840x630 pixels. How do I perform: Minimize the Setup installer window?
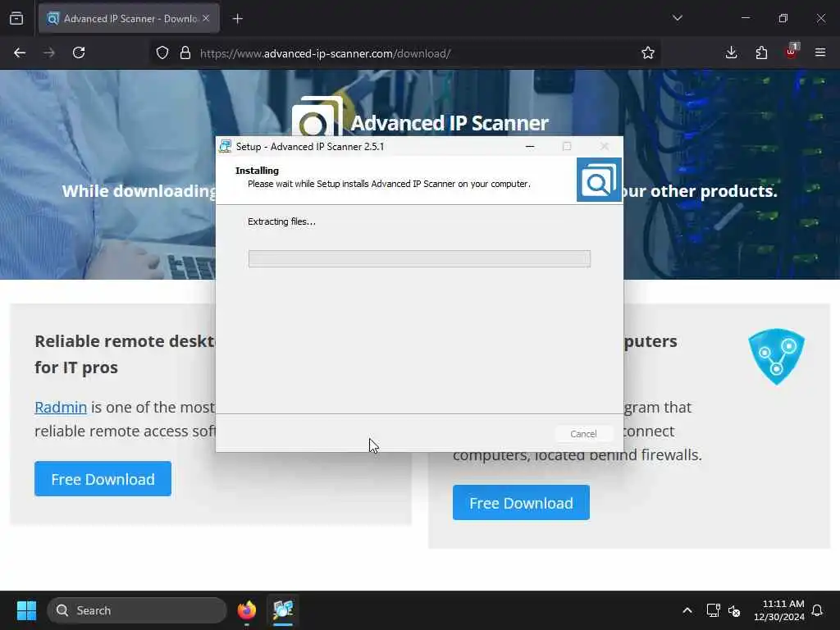(x=530, y=146)
